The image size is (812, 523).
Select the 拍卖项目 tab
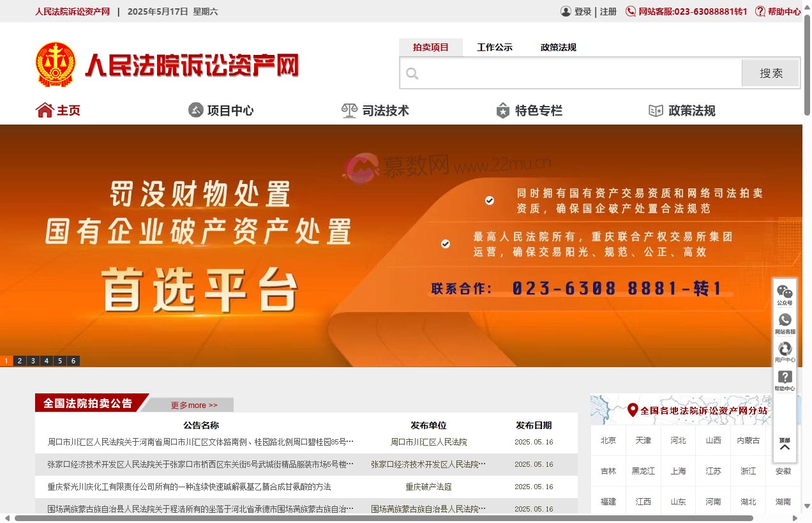(x=430, y=47)
